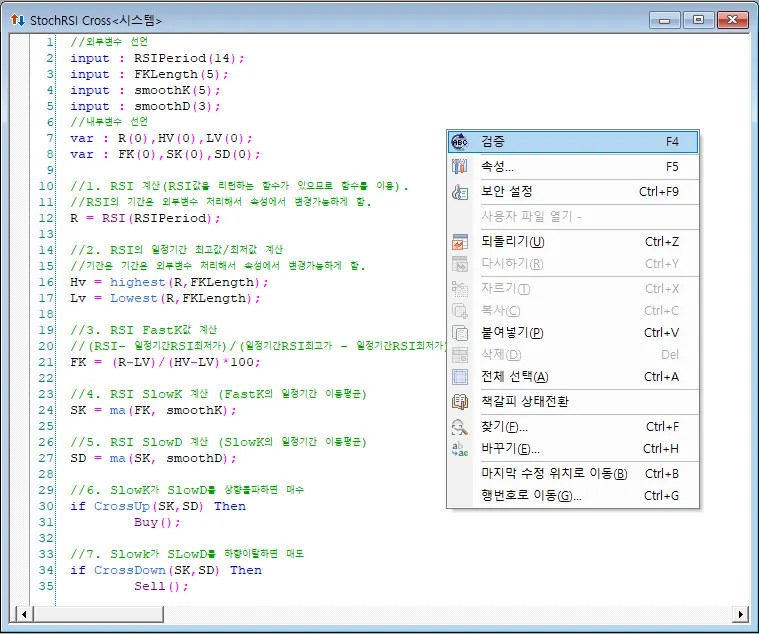Click FKLength(5) on line 3

[177, 75]
